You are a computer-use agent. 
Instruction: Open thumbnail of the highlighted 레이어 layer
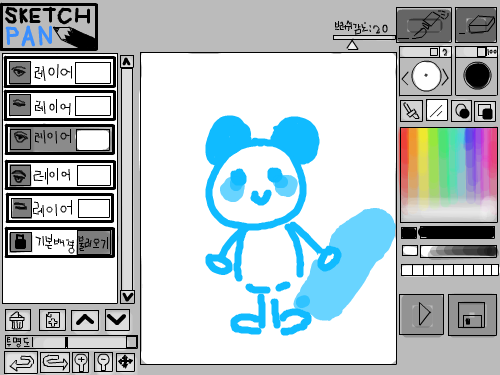93,140
